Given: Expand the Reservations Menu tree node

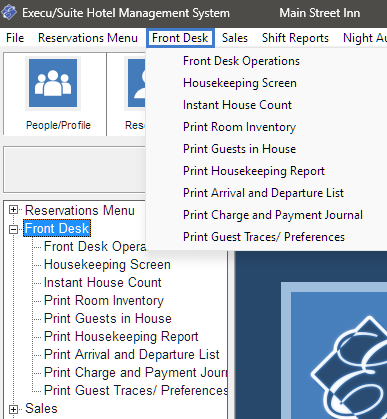Looking at the screenshot, I should [x=13, y=210].
